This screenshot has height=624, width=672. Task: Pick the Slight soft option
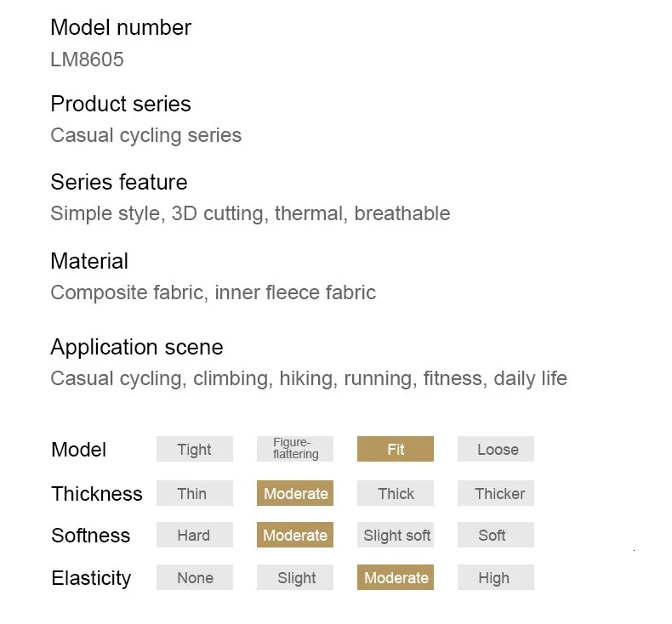396,535
